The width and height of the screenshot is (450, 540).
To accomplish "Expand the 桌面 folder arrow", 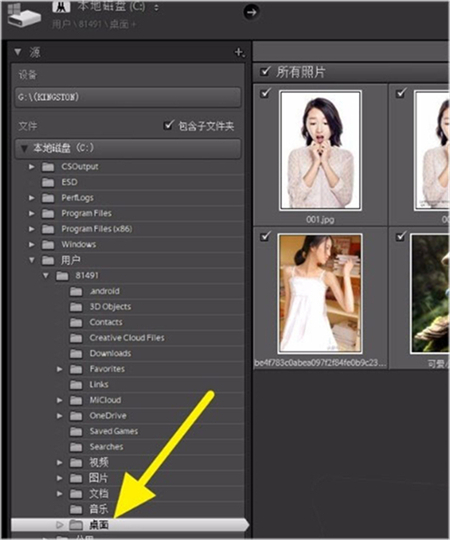I will coord(59,525).
